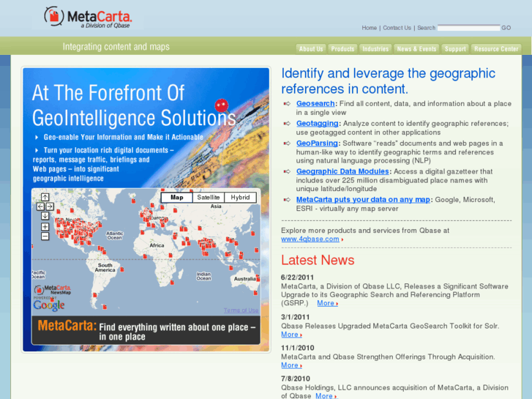This screenshot has height=399, width=532.
Task: Pan the map up with the arrow
Action: (x=45, y=197)
